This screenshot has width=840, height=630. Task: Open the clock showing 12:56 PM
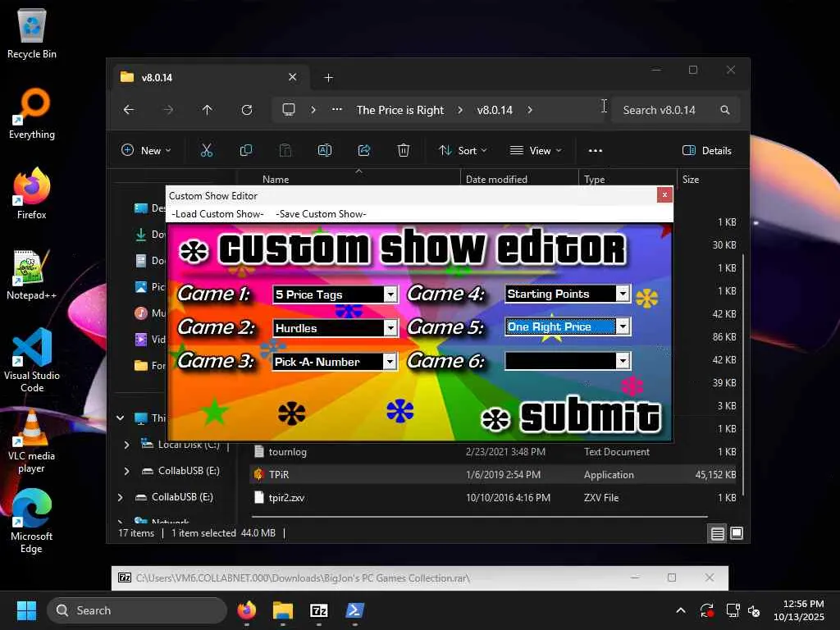798,610
